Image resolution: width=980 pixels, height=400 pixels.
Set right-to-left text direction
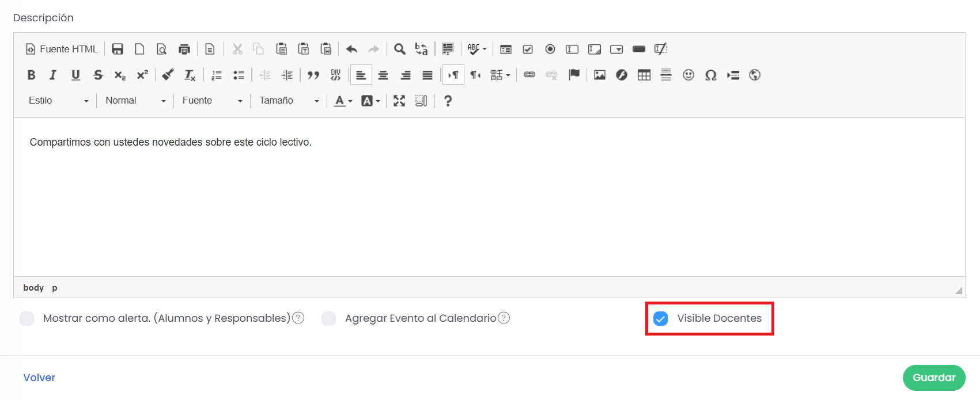coord(475,75)
